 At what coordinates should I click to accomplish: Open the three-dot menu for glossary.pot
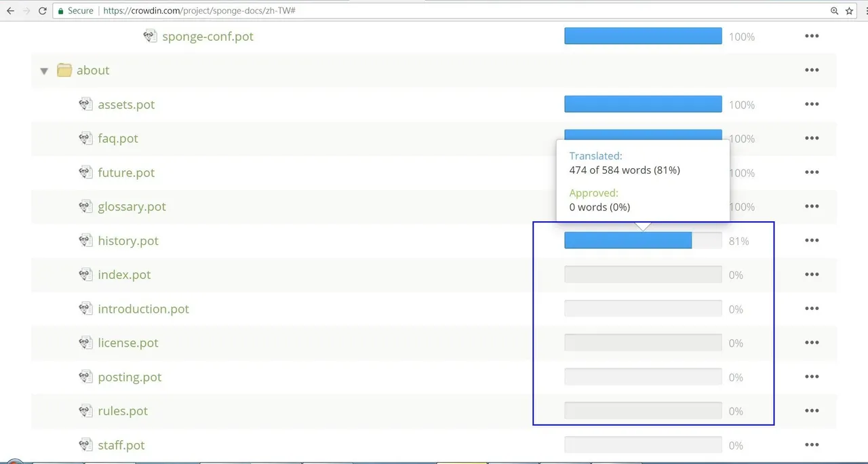[812, 206]
